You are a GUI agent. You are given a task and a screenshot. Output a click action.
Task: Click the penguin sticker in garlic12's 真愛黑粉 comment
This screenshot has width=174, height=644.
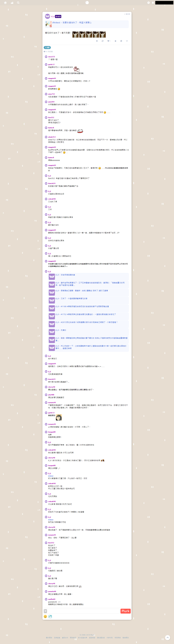pyautogui.click(x=59, y=417)
